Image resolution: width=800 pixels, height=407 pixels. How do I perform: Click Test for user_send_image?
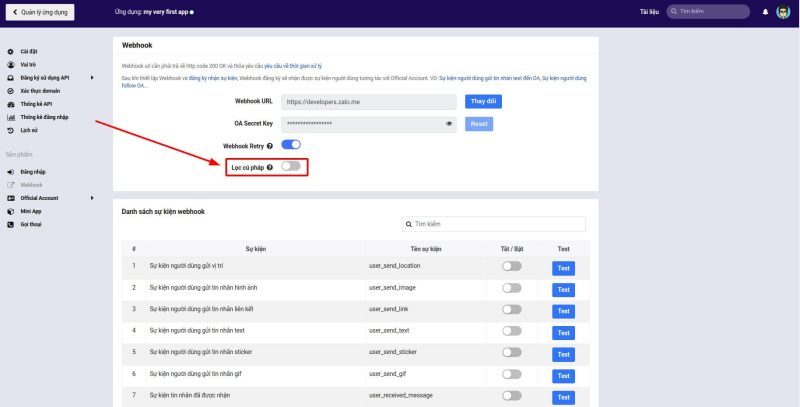pyautogui.click(x=563, y=290)
